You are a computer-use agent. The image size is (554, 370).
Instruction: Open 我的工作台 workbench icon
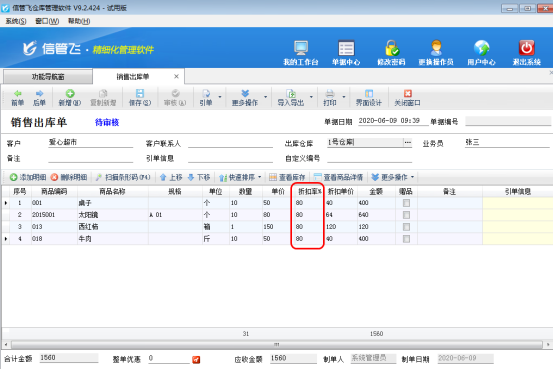(x=301, y=48)
